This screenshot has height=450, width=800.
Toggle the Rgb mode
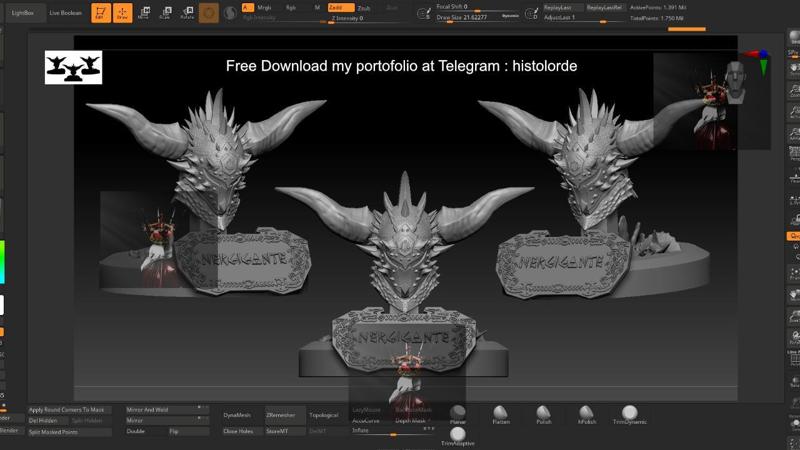tap(291, 8)
